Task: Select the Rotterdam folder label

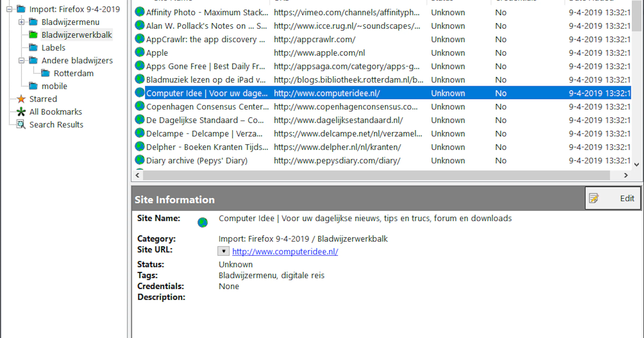Action: [74, 73]
